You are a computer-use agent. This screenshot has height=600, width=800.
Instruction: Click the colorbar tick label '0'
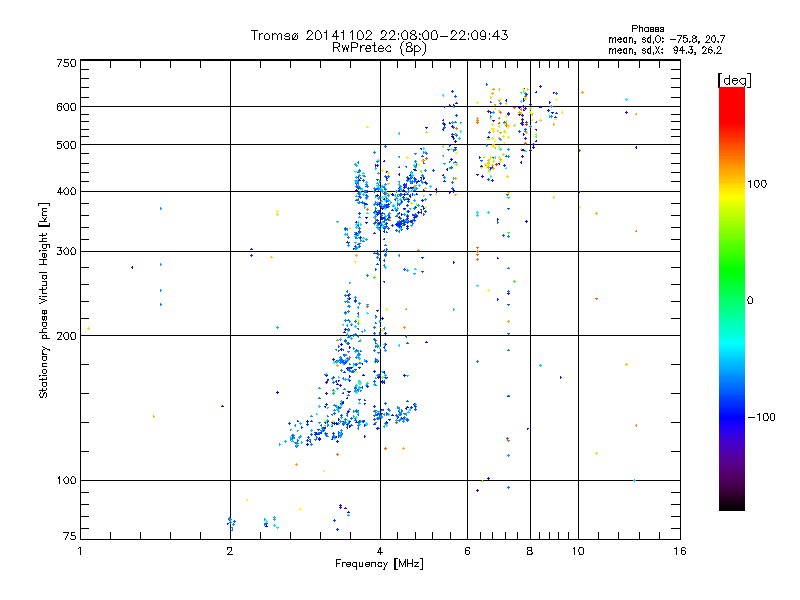[x=750, y=301]
